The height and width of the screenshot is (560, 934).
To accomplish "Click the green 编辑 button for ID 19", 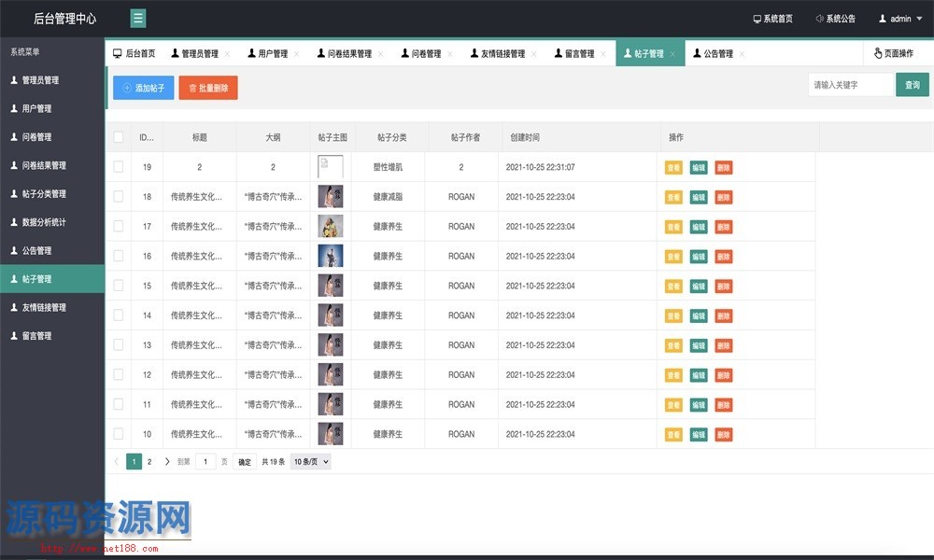I will coord(699,167).
